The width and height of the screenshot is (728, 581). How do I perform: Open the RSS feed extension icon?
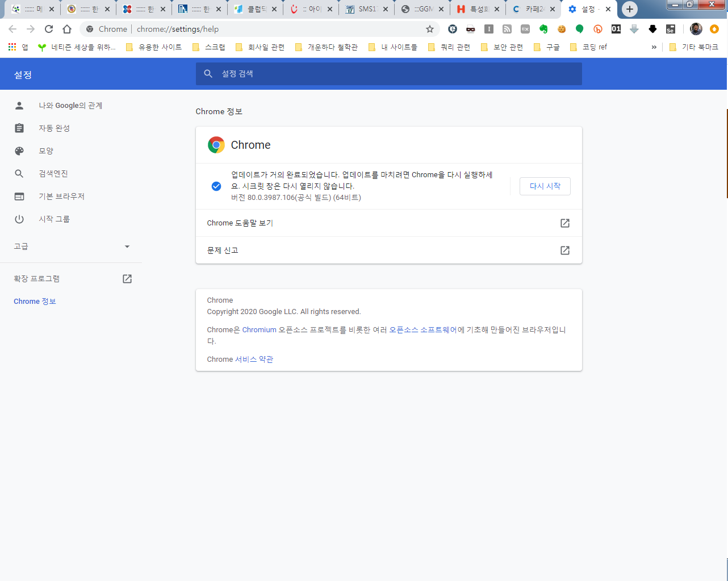click(x=507, y=29)
